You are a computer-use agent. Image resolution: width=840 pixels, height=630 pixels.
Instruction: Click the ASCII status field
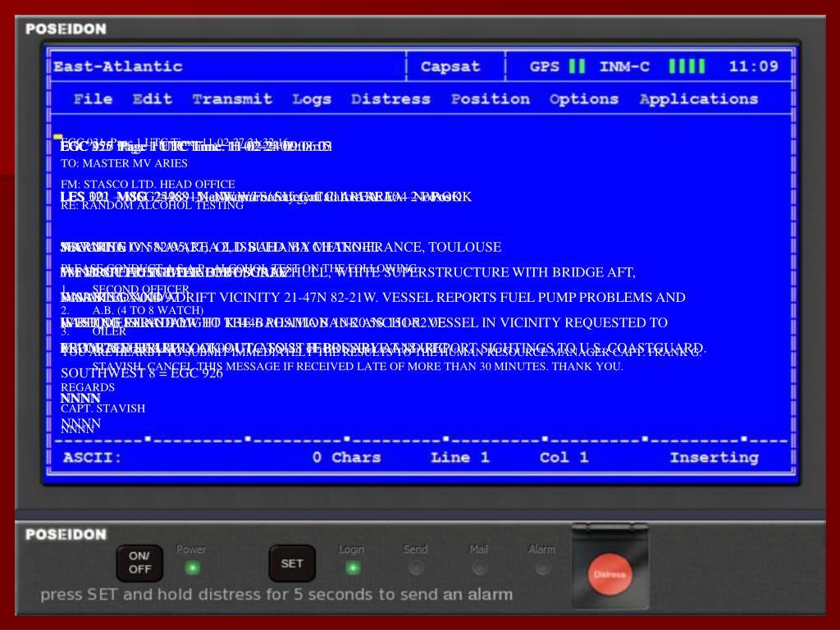[x=92, y=458]
